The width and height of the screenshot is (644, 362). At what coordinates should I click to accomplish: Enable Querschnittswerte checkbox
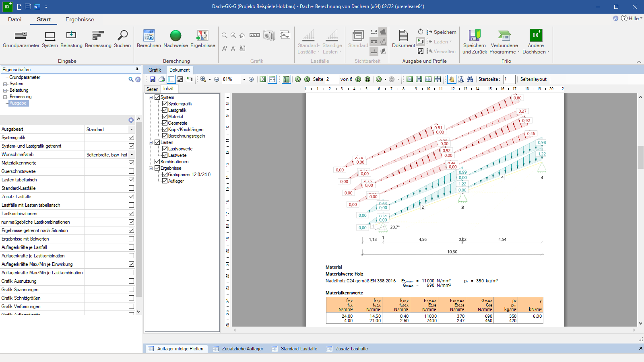[131, 171]
